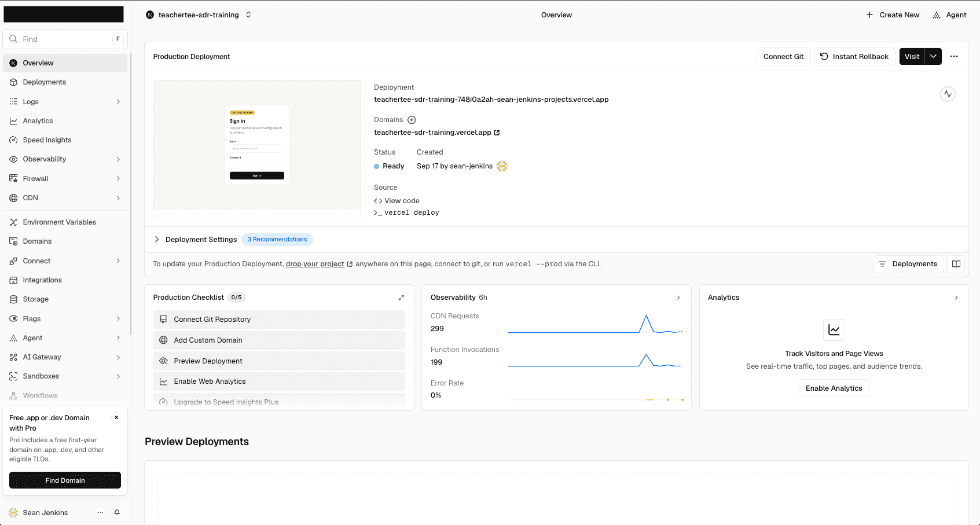This screenshot has width=980, height=525.
Task: Click the Find Domain button
Action: tap(65, 480)
